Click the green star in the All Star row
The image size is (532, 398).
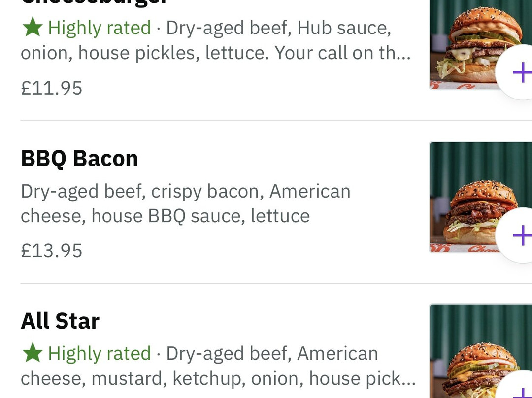33,353
